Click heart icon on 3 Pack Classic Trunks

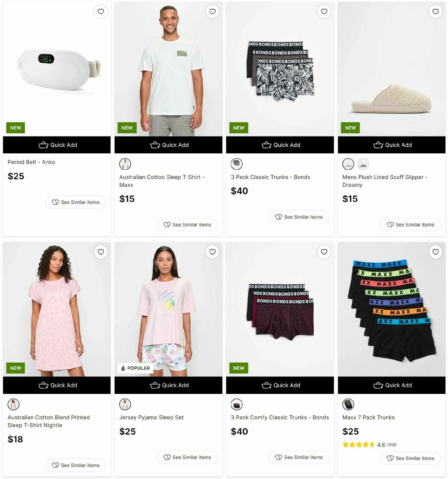tap(324, 12)
